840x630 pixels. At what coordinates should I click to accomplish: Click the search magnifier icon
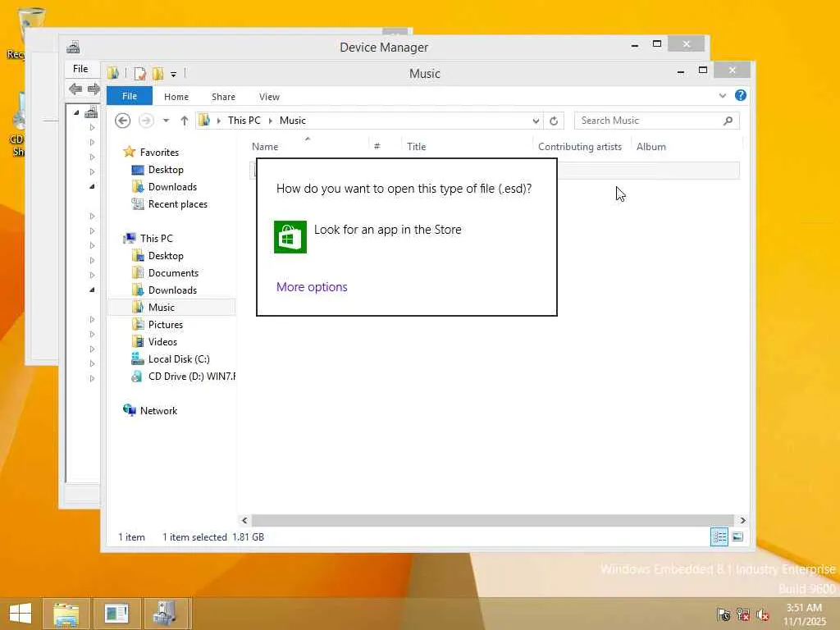pos(728,121)
